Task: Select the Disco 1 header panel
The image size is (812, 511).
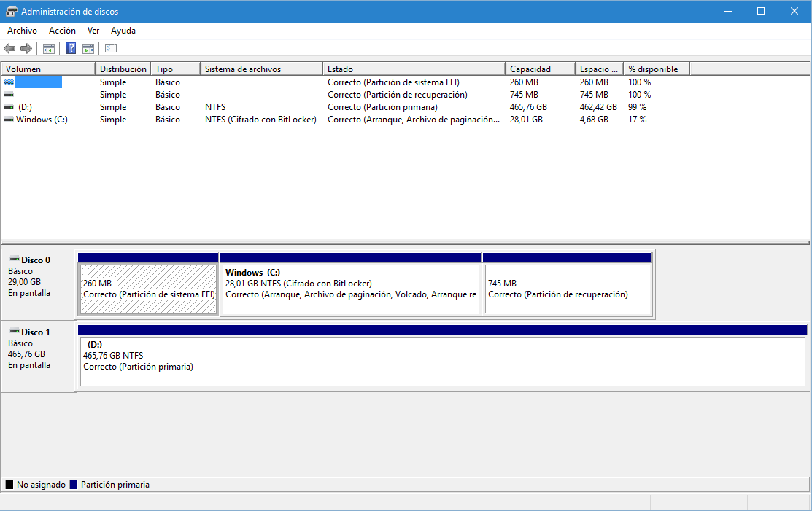Action: click(39, 356)
